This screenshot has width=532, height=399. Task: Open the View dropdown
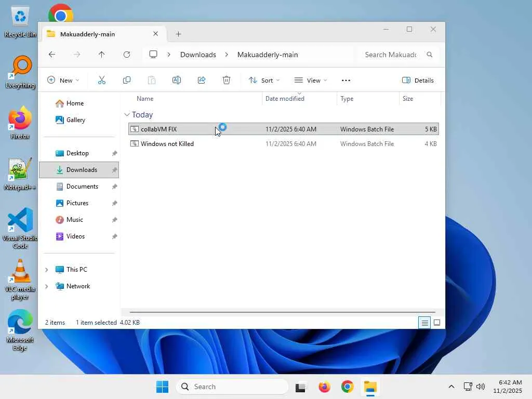pyautogui.click(x=311, y=80)
